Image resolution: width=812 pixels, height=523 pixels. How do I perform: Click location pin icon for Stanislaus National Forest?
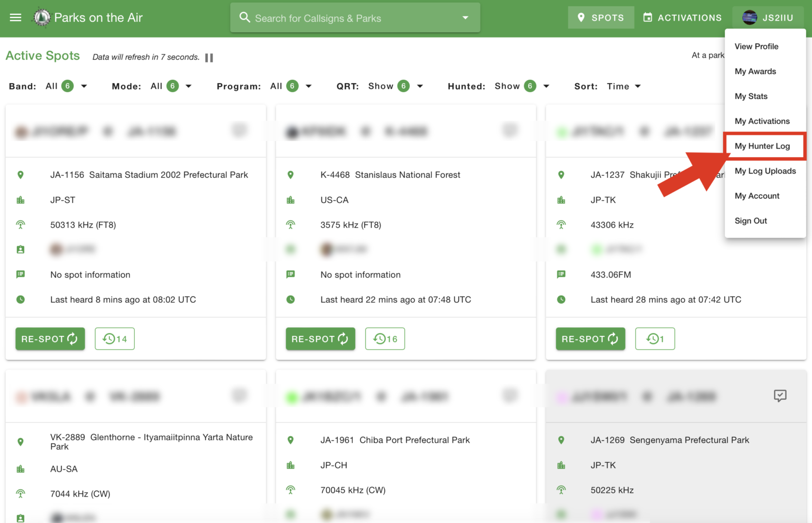coord(291,175)
